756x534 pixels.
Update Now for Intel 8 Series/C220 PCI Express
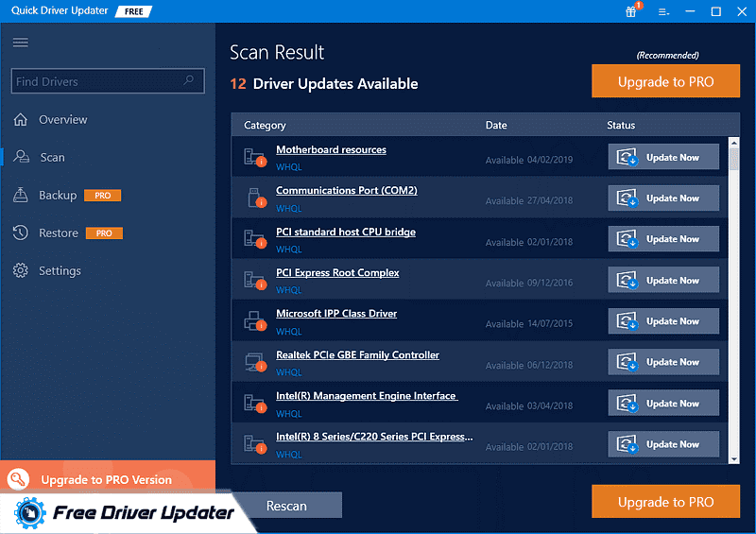[663, 444]
